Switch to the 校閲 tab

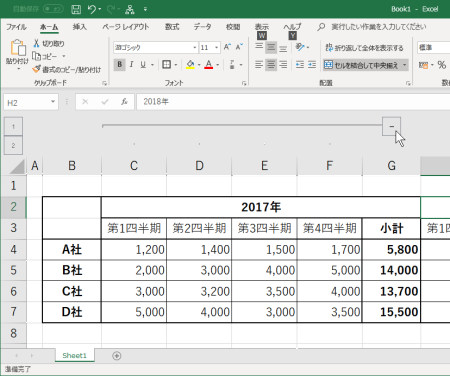(233, 27)
